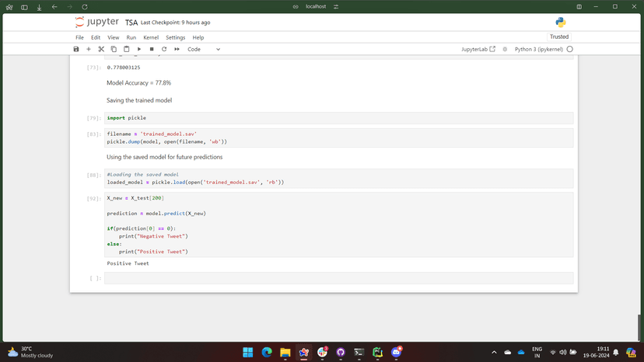Paste cell from clipboard

tap(126, 49)
